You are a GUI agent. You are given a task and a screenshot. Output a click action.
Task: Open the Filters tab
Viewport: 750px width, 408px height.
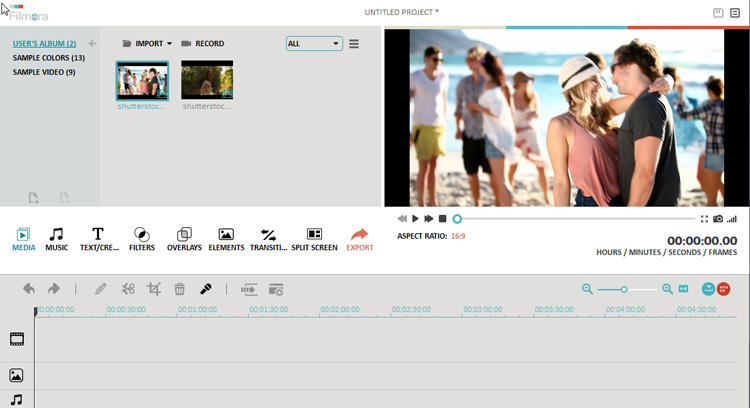tap(142, 239)
